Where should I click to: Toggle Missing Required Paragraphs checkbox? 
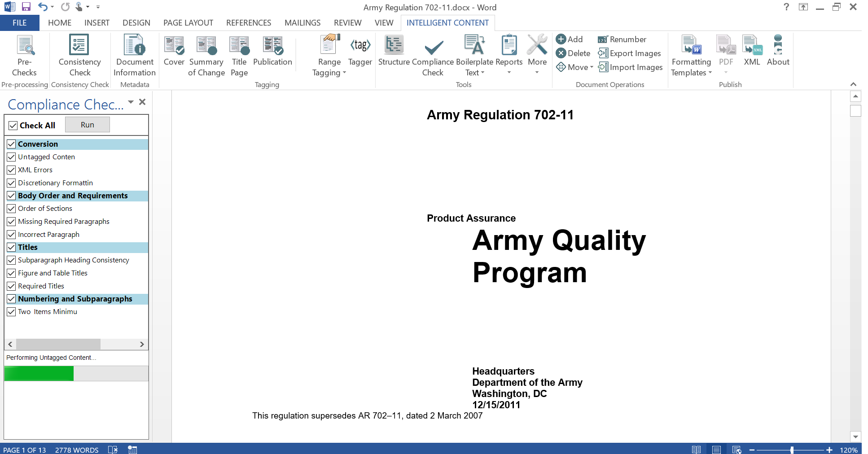click(x=11, y=222)
